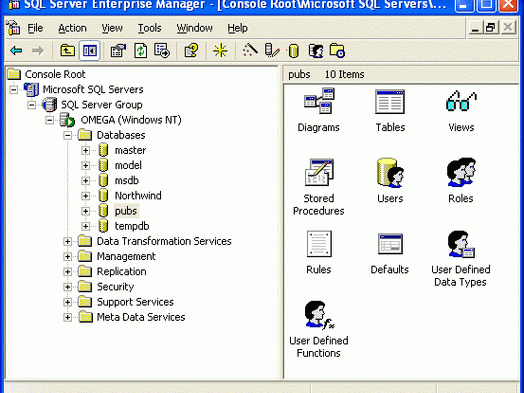Toggle Show/Hide Console Tree button
The width and height of the screenshot is (524, 393).
coord(90,51)
